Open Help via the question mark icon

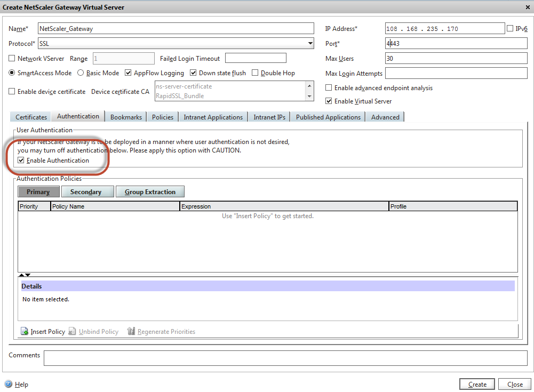[x=9, y=384]
